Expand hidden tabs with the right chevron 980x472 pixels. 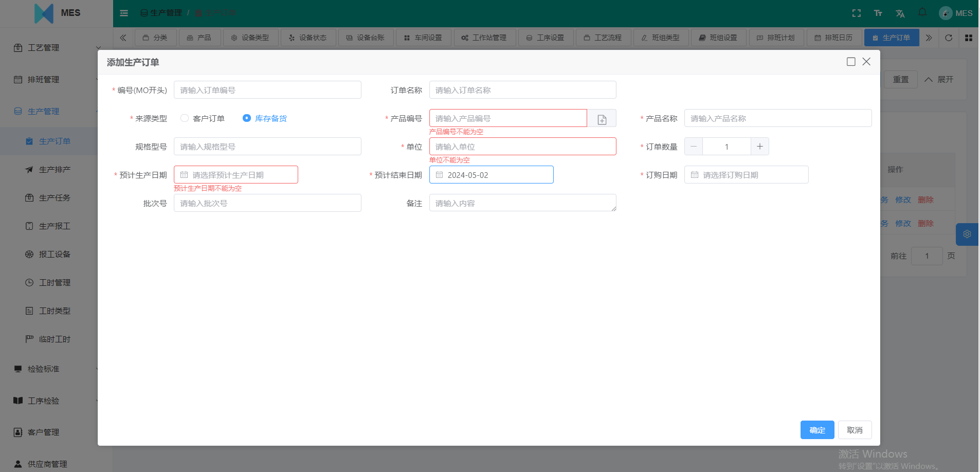click(929, 38)
